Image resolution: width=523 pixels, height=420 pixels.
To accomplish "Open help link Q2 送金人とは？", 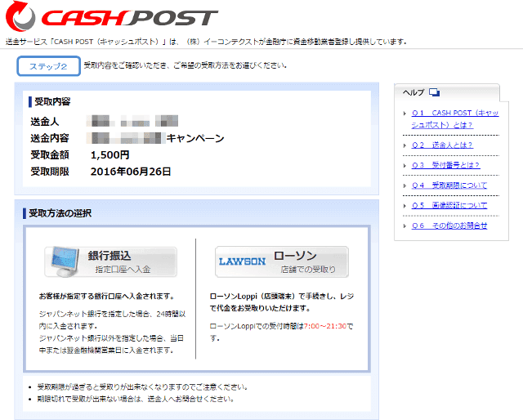I will click(442, 145).
